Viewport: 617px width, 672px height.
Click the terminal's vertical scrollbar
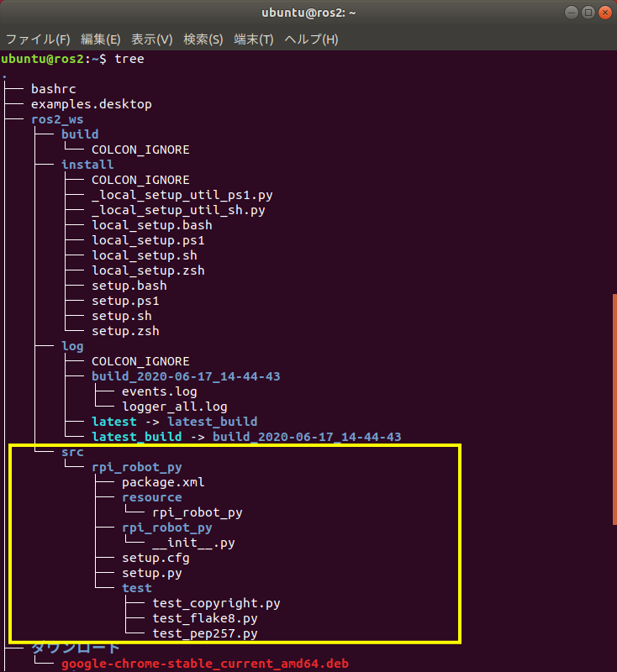614,409
